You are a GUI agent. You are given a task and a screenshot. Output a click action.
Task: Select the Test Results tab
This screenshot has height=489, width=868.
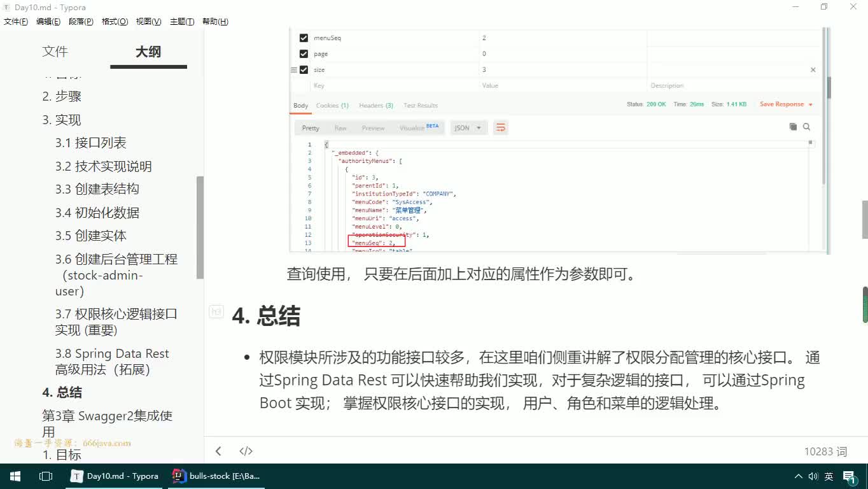tap(421, 106)
